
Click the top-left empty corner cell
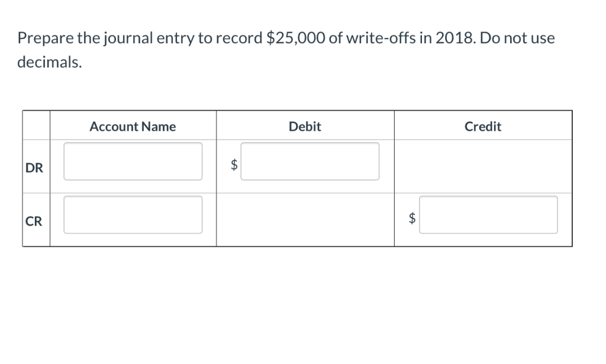(x=36, y=126)
